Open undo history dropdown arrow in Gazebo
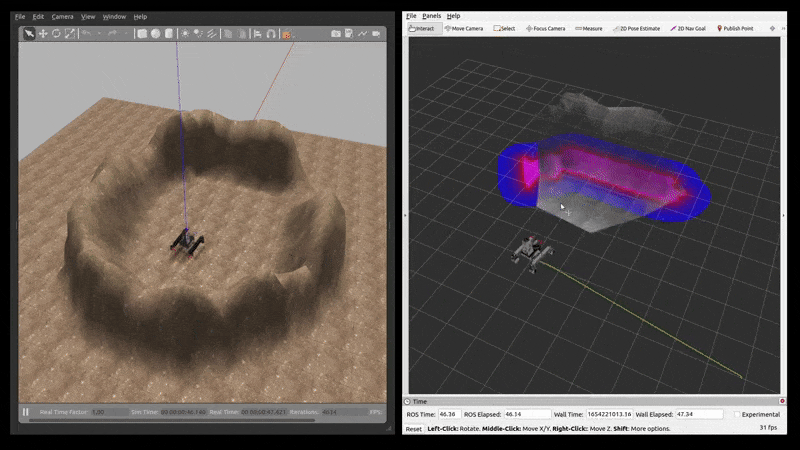This screenshot has width=800, height=450. (x=99, y=34)
